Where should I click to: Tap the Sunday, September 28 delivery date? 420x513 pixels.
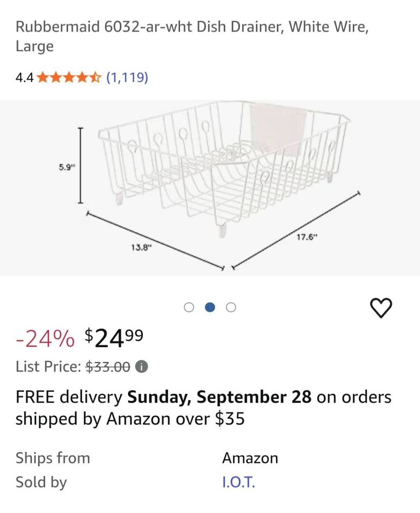tap(219, 397)
